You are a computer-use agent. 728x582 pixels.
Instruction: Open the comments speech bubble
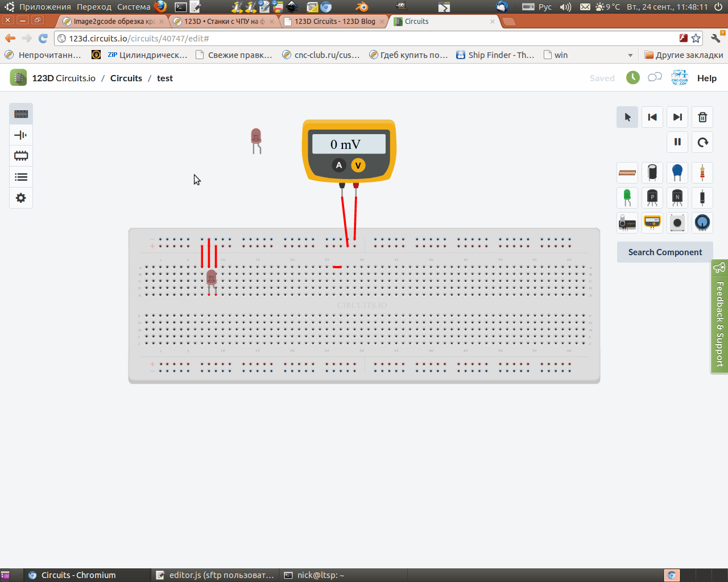click(655, 77)
